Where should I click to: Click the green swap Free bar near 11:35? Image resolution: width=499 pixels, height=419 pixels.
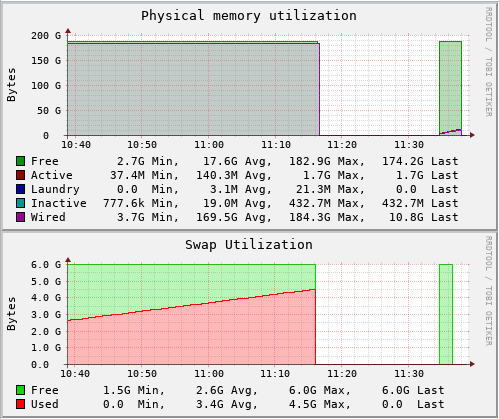446,314
